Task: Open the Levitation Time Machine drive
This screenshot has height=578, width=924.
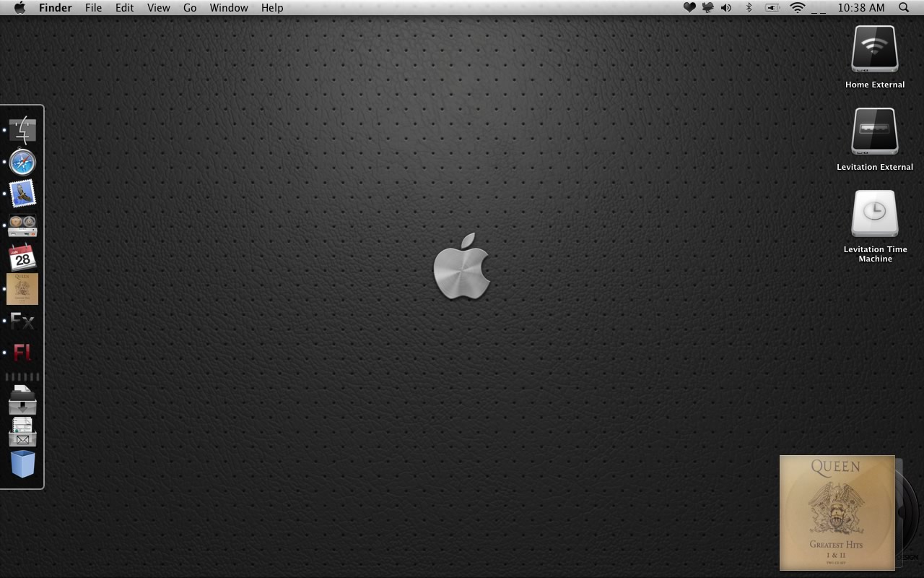Action: click(874, 214)
